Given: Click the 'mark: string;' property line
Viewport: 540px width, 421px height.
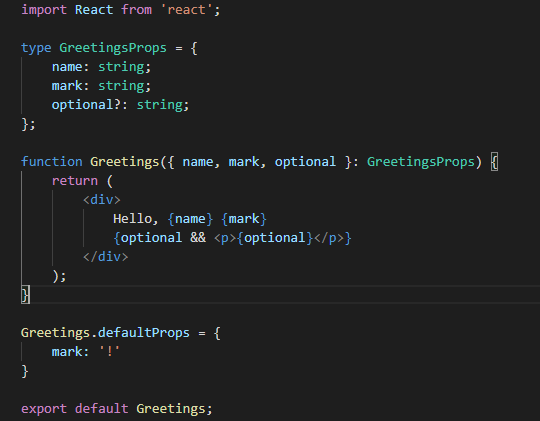Looking at the screenshot, I should coord(101,86).
